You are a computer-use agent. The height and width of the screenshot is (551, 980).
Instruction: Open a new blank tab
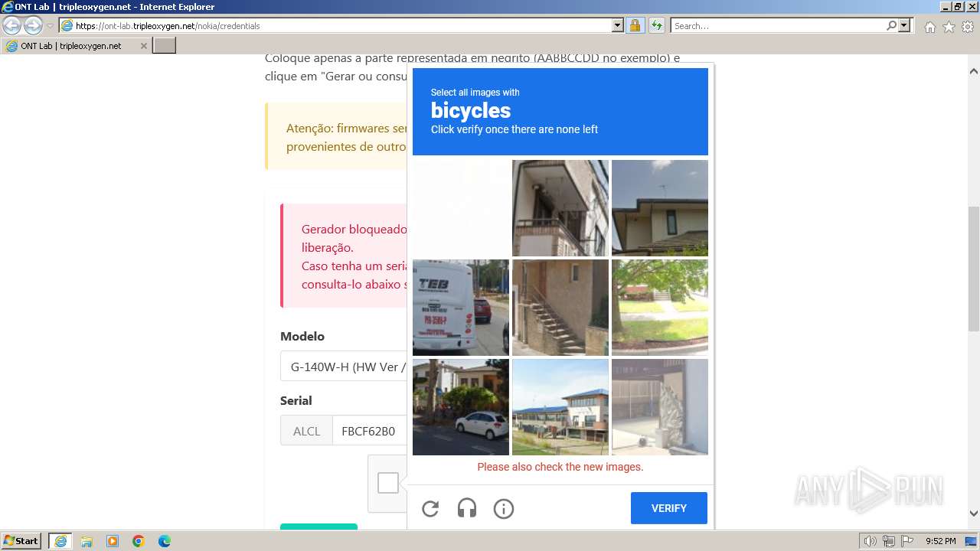165,46
